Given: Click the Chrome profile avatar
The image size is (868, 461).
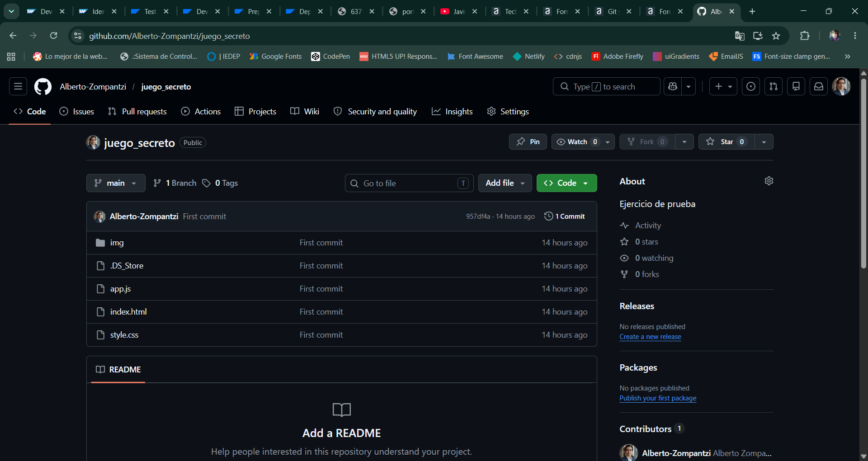Looking at the screenshot, I should pyautogui.click(x=835, y=36).
